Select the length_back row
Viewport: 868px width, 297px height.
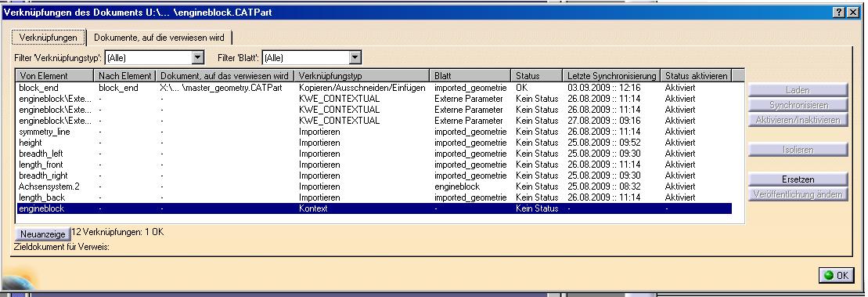click(x=373, y=197)
